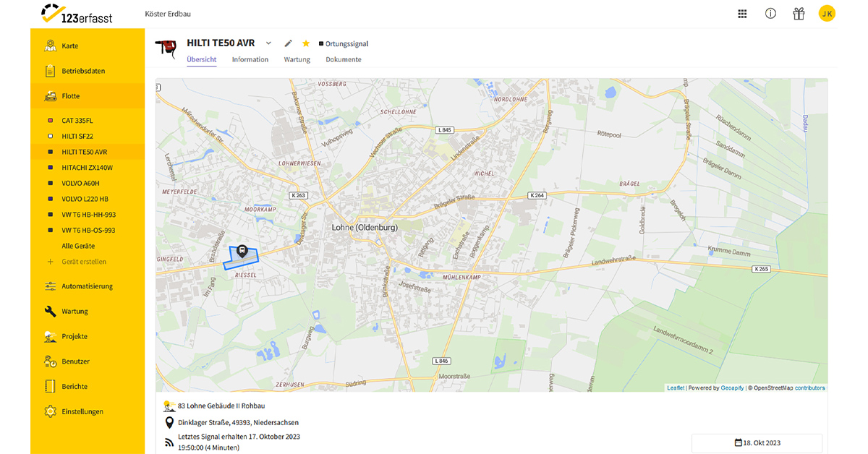This screenshot has width=868, height=454.
Task: Edit device name via pencil icon
Action: (x=289, y=43)
